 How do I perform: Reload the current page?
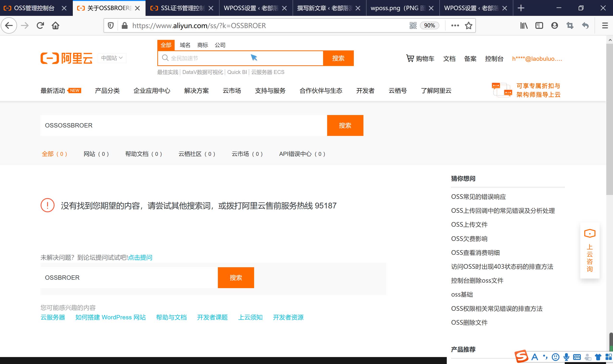point(40,25)
